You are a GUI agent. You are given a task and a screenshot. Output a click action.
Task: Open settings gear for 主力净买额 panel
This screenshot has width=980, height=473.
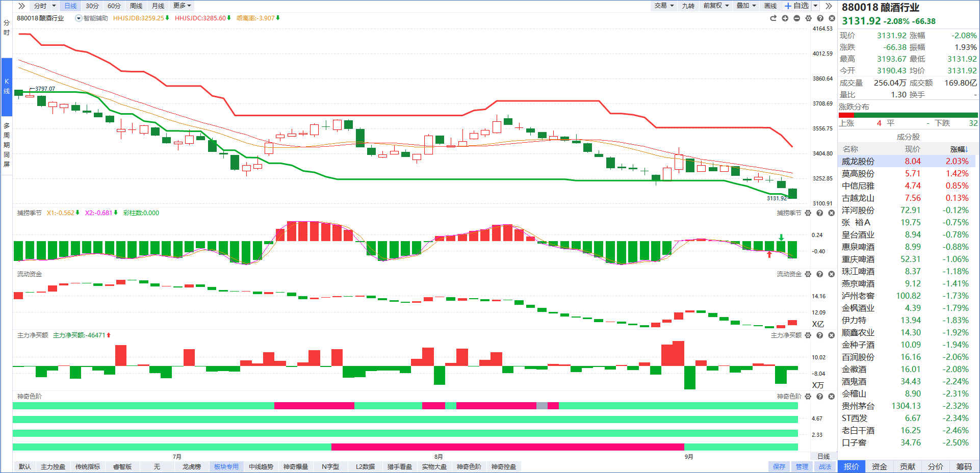click(x=808, y=335)
